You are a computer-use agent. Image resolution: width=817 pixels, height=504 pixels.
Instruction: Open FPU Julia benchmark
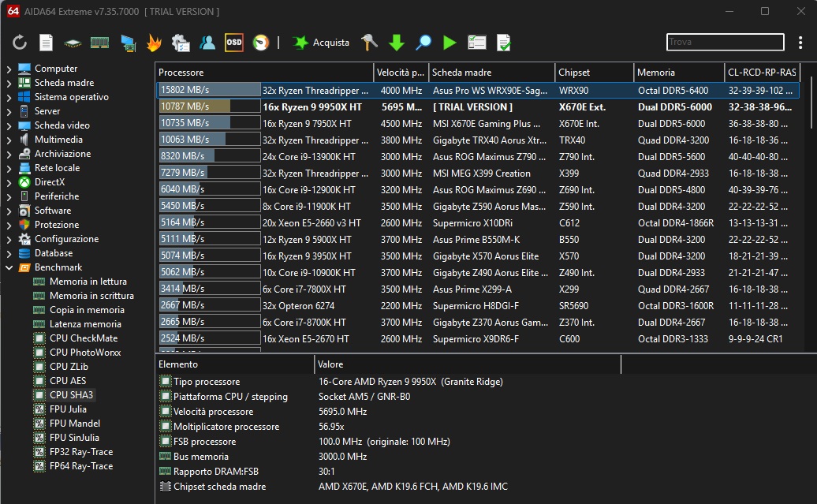coord(68,409)
